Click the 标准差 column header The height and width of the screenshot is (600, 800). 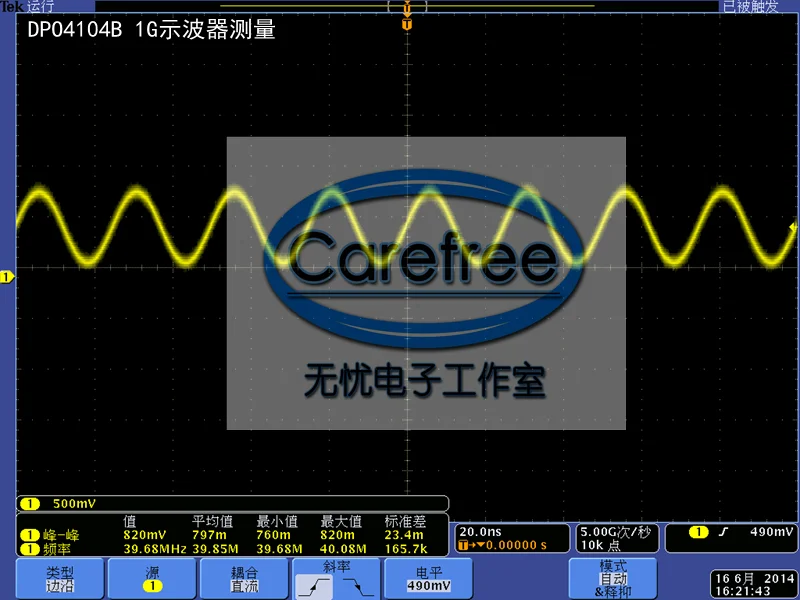[405, 521]
